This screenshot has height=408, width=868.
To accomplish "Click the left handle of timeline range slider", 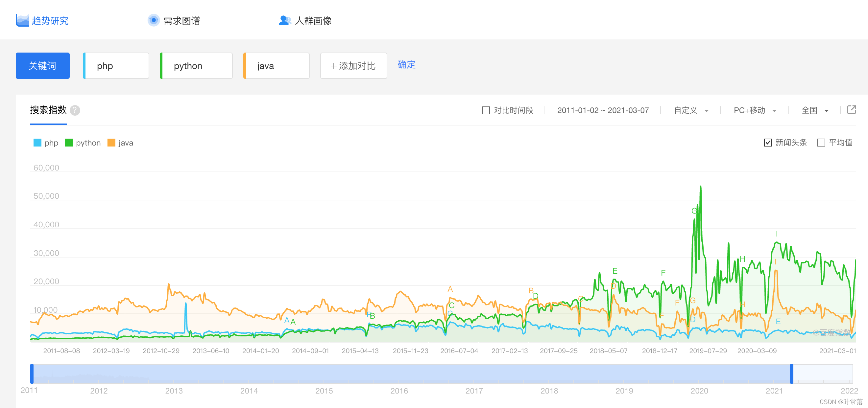I will (32, 374).
